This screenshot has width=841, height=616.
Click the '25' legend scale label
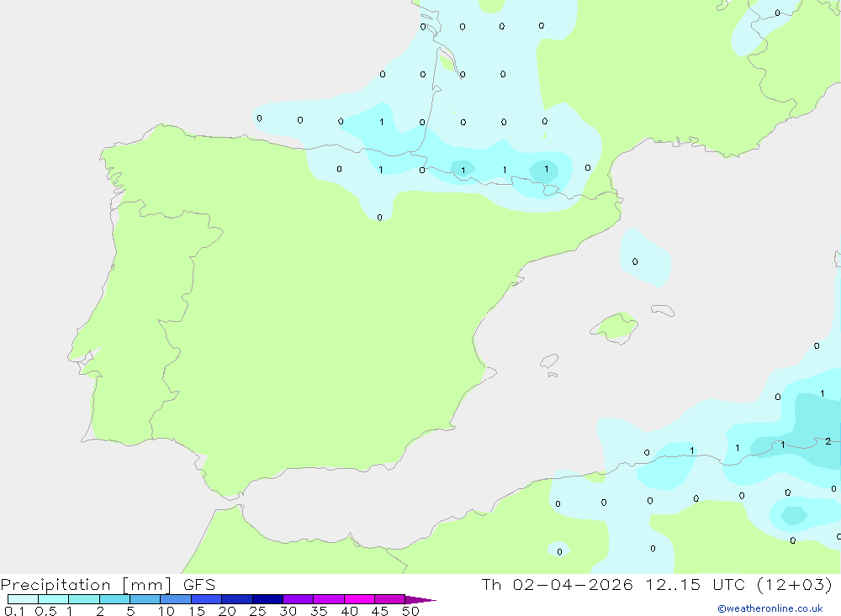(x=257, y=611)
